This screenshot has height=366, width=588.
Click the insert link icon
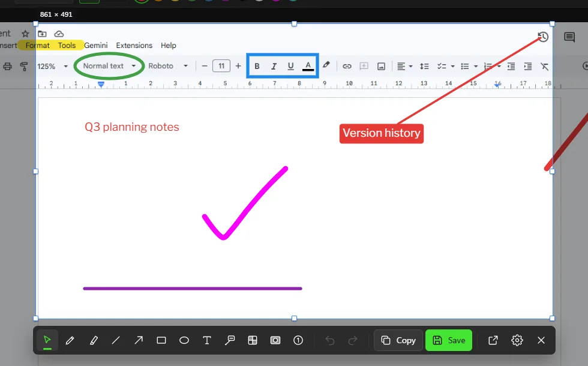(347, 67)
